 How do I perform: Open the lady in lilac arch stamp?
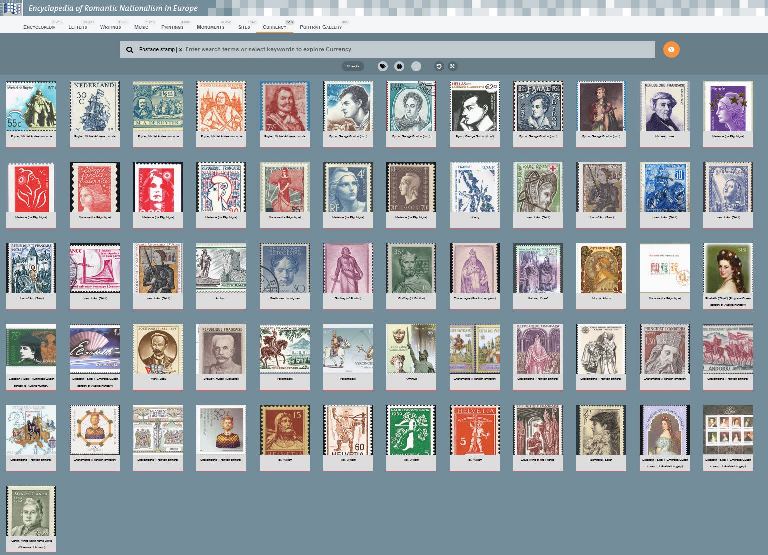click(665, 430)
